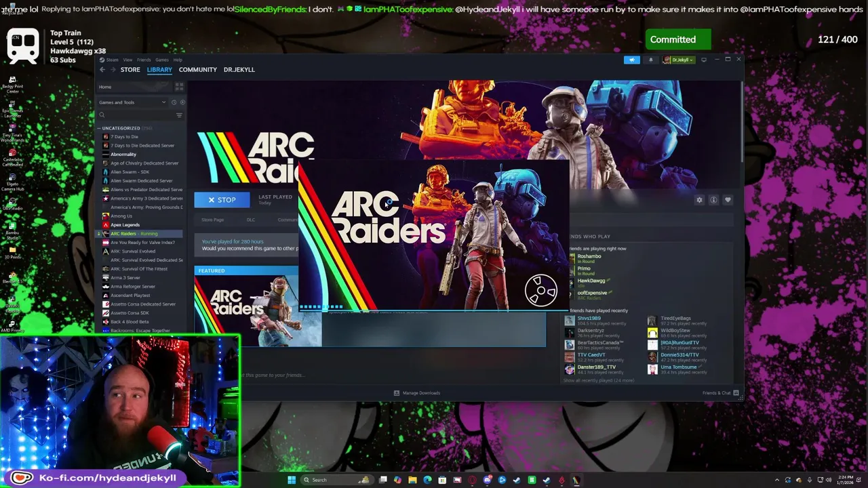Open ARC Raiders DLC link
The image size is (868, 488).
coord(251,220)
